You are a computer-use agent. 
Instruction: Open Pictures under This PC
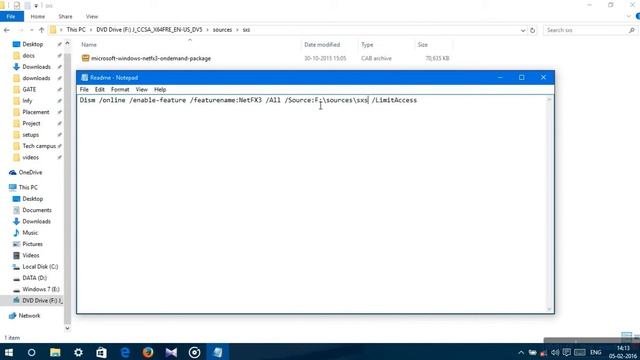(32, 244)
